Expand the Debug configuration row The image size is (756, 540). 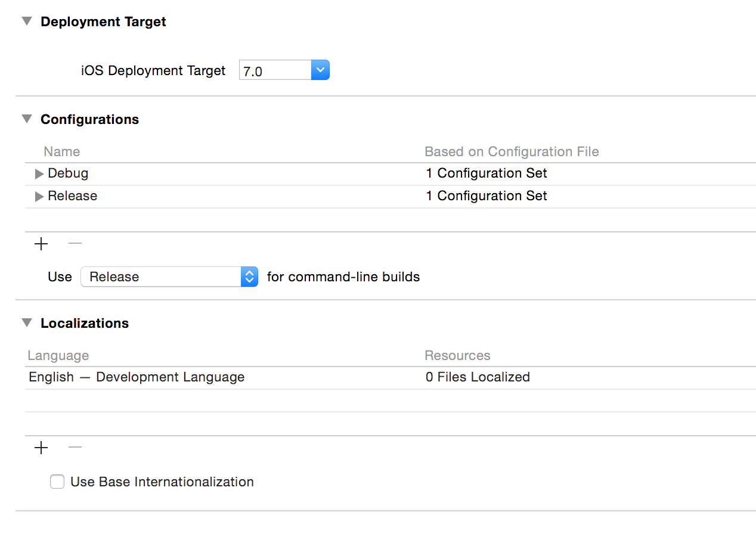tap(39, 174)
